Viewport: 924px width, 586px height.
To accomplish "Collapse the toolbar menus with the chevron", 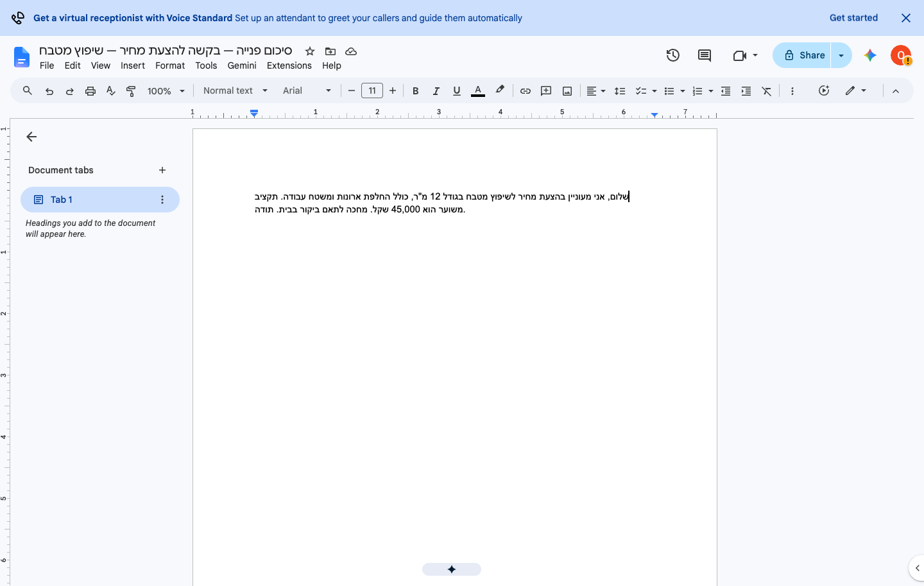I will (x=896, y=91).
